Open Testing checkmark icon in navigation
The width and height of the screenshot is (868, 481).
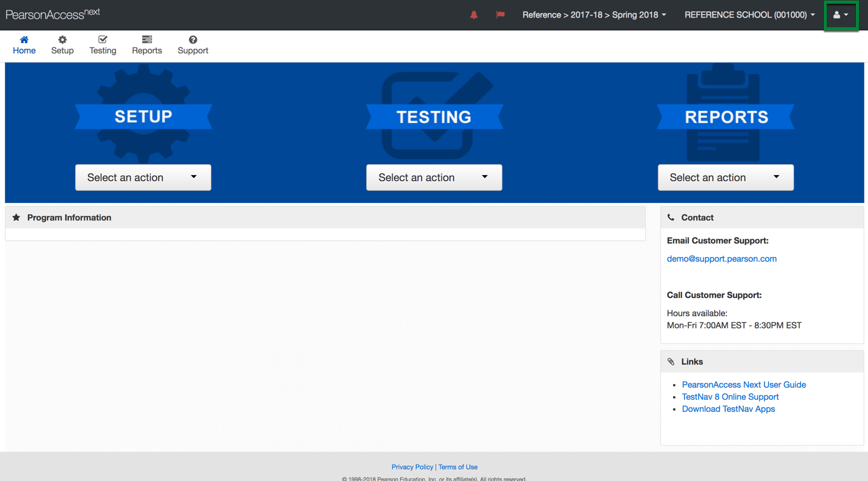(103, 40)
